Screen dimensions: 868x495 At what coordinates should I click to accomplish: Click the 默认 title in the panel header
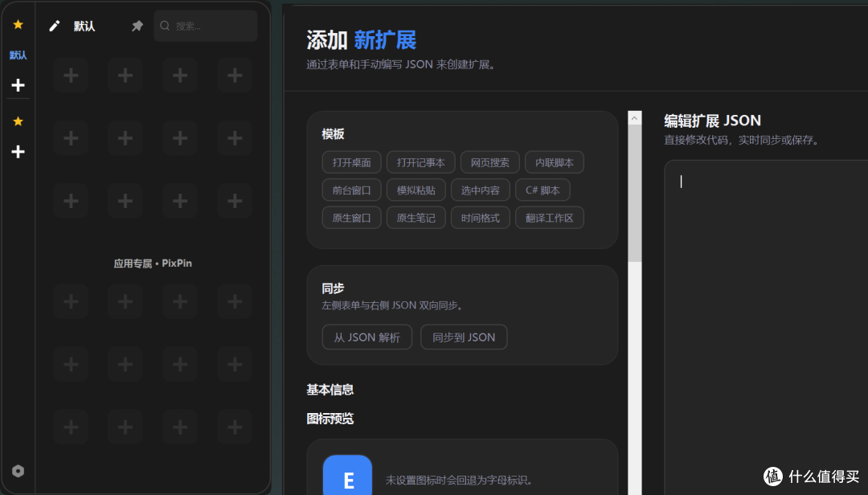[x=84, y=26]
